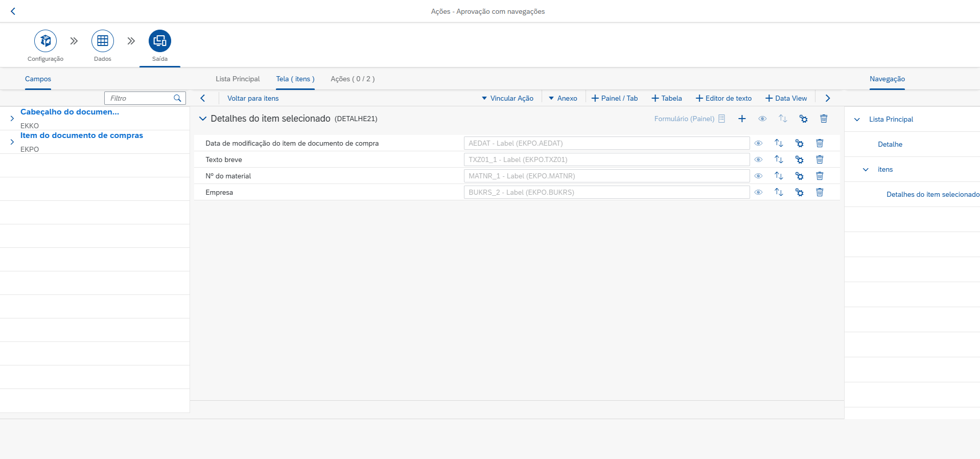The image size is (980, 459).
Task: Click the back arrow at top left
Action: [13, 11]
